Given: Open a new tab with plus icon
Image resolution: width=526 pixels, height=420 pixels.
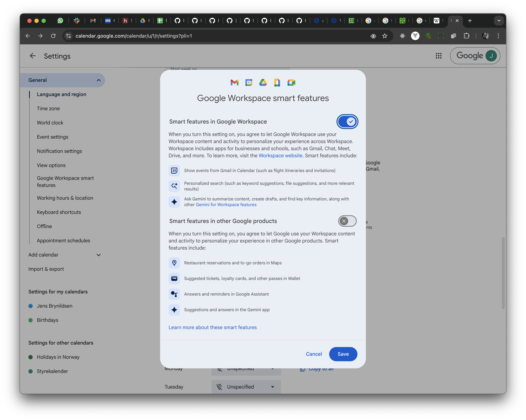Looking at the screenshot, I should (x=470, y=21).
